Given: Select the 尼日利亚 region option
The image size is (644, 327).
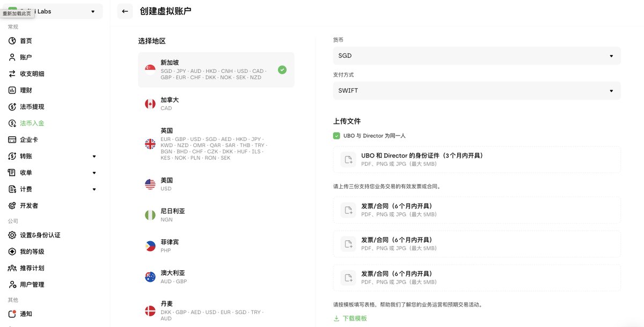Looking at the screenshot, I should pyautogui.click(x=216, y=215).
